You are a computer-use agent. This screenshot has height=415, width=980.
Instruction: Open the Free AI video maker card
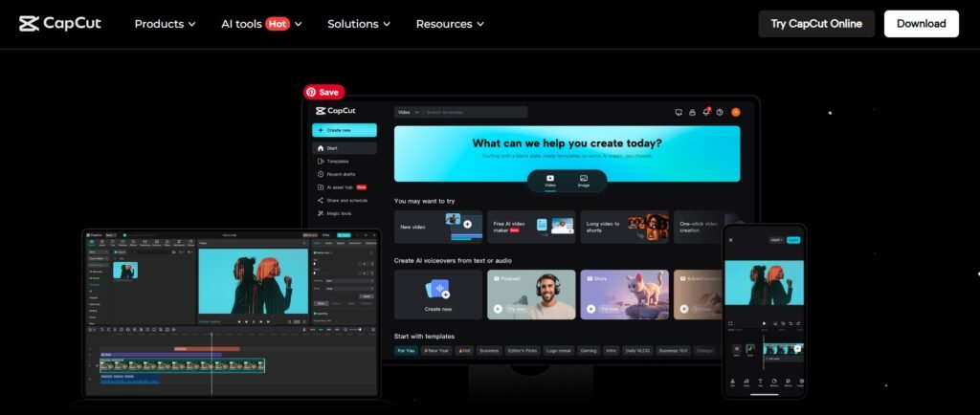coord(531,228)
